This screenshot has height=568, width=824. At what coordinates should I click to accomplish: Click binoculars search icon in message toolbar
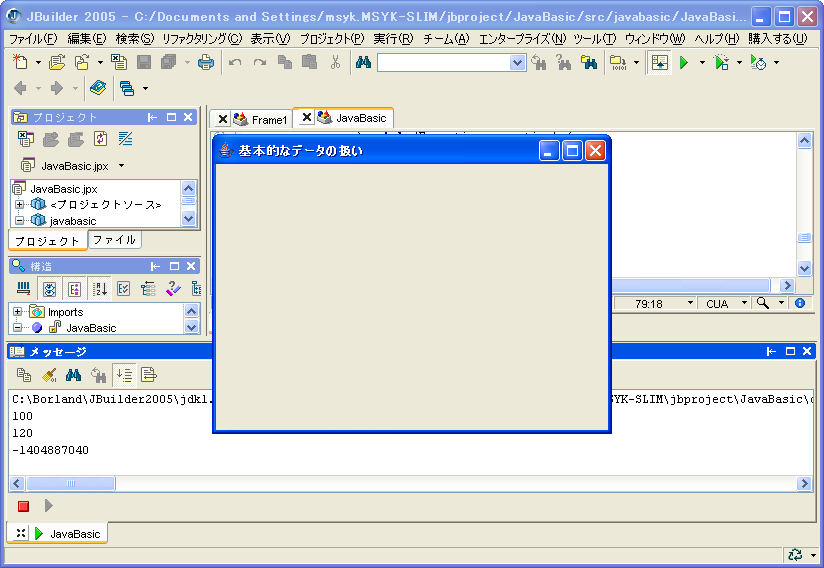73,375
